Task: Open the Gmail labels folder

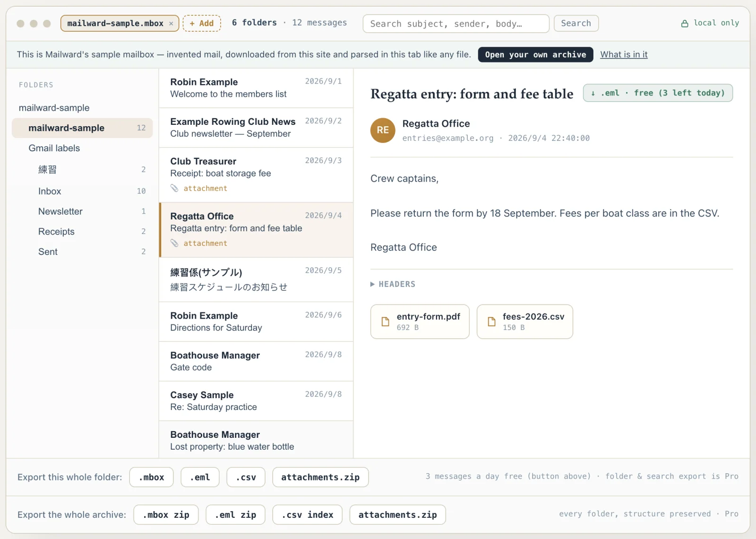Action: tap(54, 148)
